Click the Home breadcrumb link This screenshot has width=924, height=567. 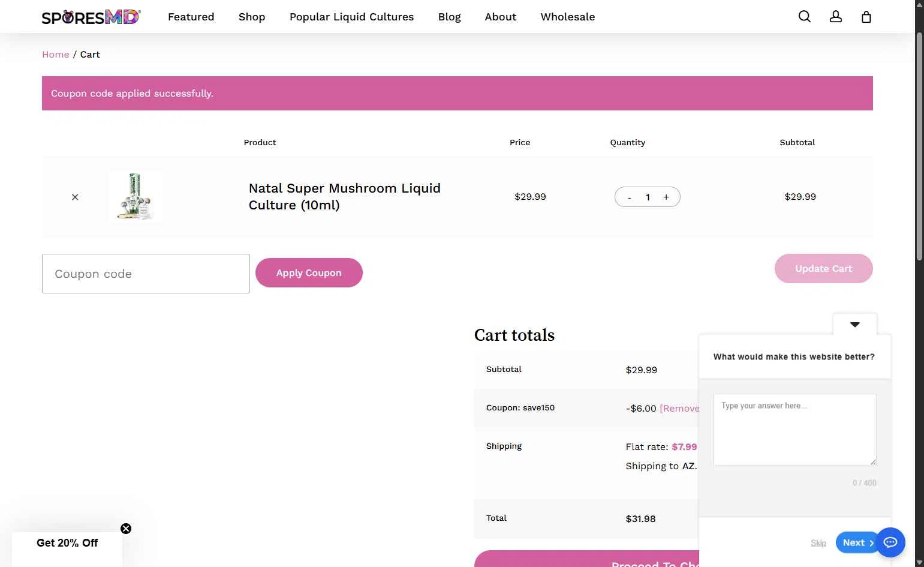[56, 55]
